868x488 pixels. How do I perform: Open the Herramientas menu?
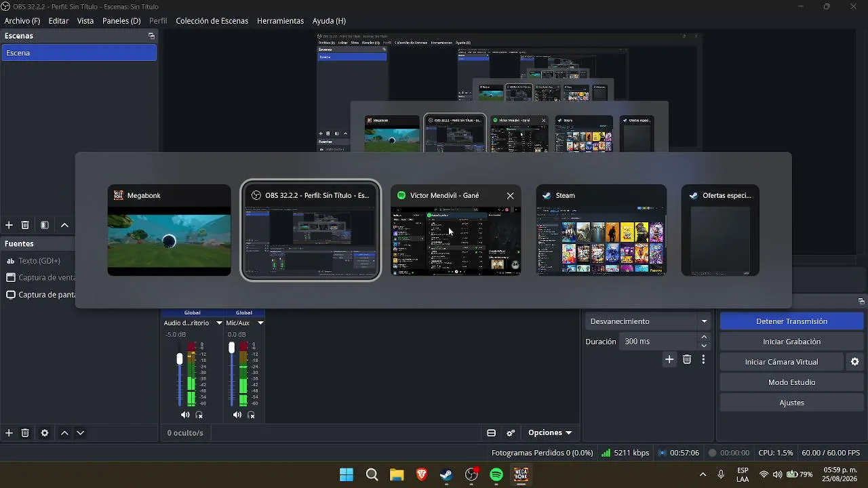click(x=280, y=21)
